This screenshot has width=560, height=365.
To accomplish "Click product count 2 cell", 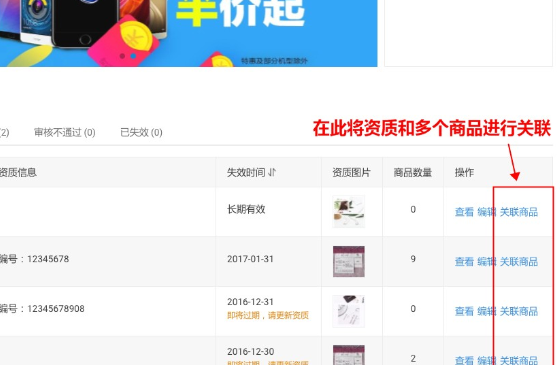I will (x=413, y=358).
